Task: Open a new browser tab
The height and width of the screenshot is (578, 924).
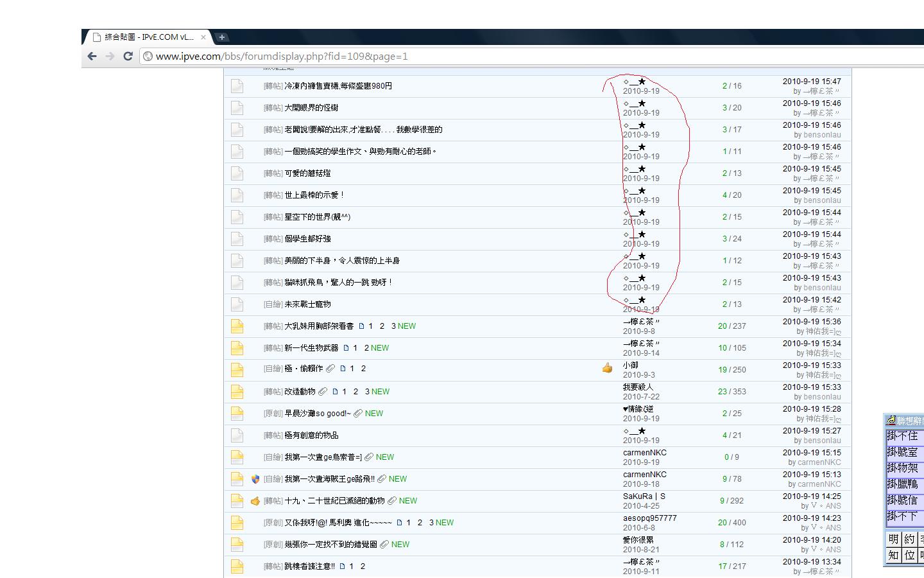Action: coord(221,37)
